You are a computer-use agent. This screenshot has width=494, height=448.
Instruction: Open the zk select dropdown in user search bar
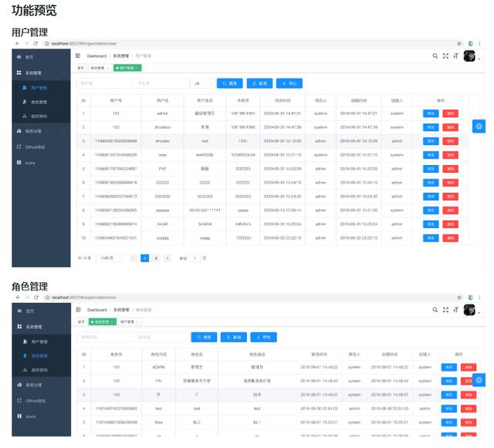[202, 83]
